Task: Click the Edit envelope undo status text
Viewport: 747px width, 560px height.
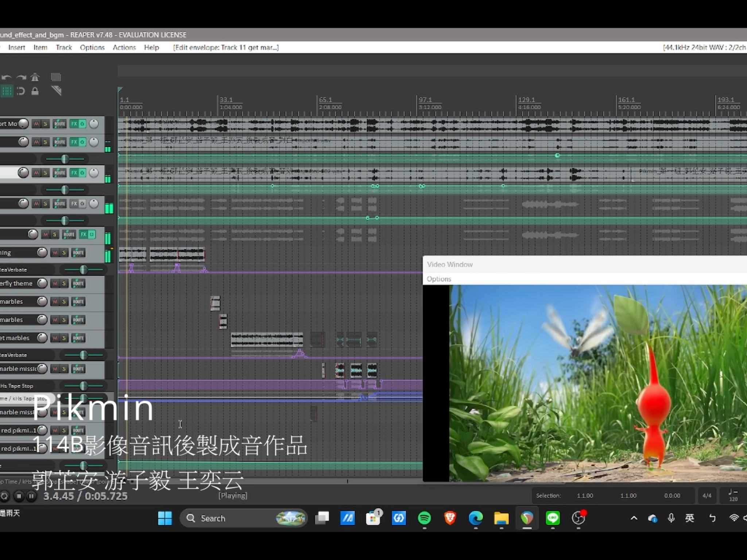Action: coord(226,47)
